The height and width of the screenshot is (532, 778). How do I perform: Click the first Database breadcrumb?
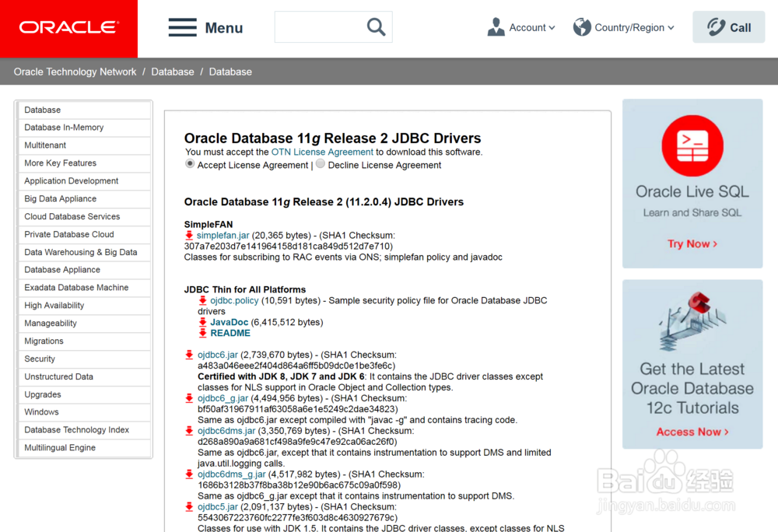pos(173,72)
